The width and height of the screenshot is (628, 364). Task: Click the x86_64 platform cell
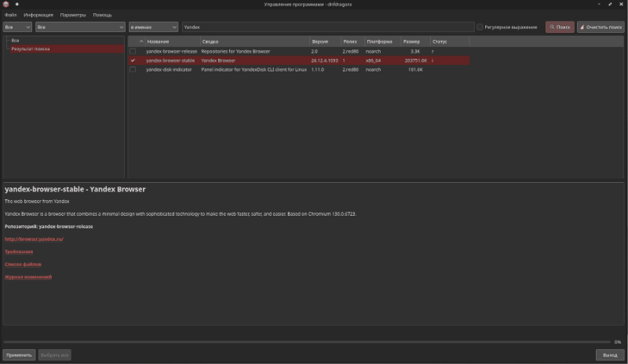coord(374,60)
